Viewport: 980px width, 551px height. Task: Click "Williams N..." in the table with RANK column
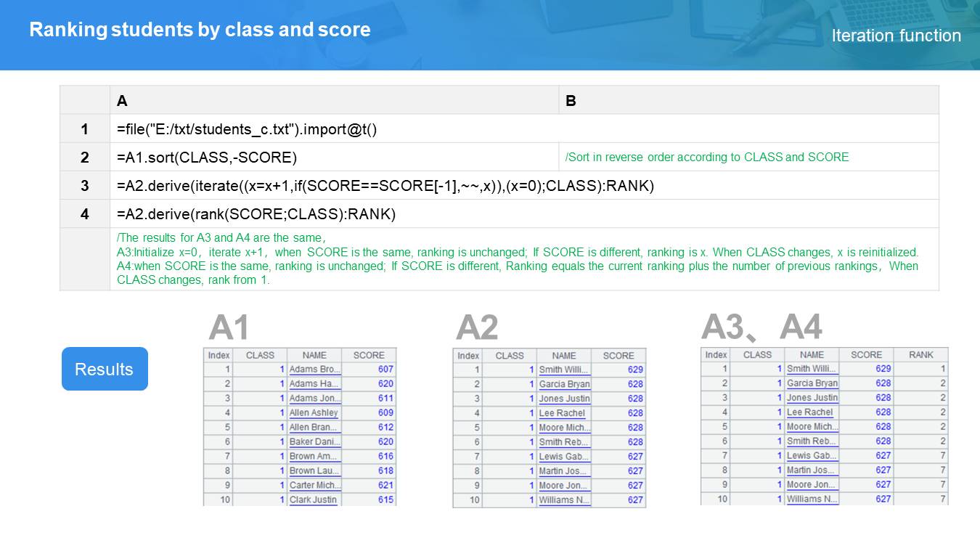(x=812, y=499)
